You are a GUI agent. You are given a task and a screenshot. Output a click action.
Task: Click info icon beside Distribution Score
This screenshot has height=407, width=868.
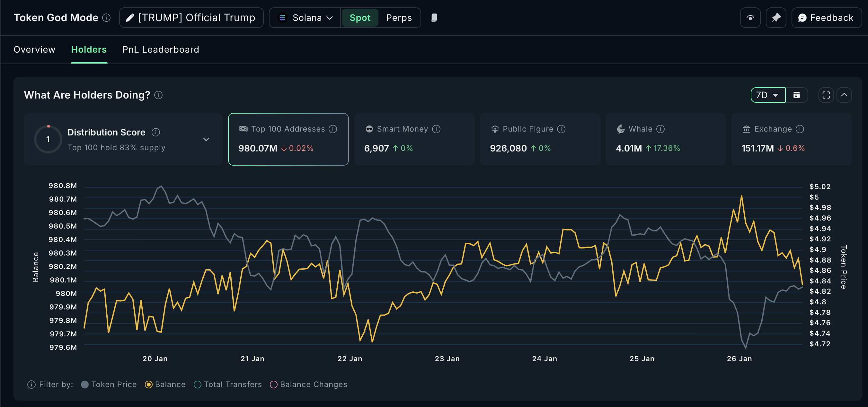pyautogui.click(x=156, y=132)
